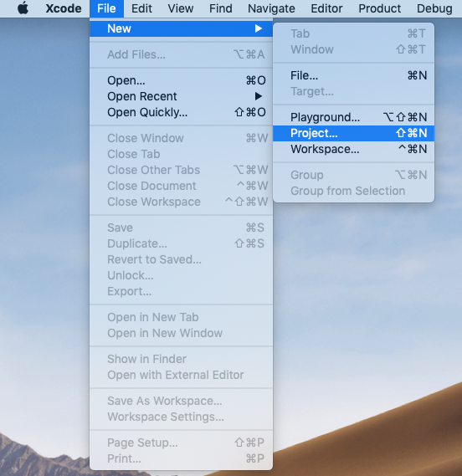
Task: Open the Debug menu
Action: [x=434, y=8]
